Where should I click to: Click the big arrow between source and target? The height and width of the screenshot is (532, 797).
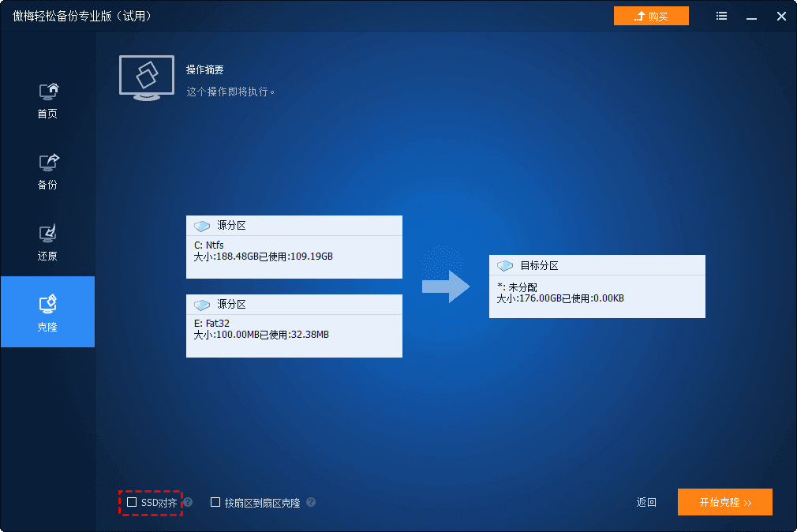(x=446, y=286)
